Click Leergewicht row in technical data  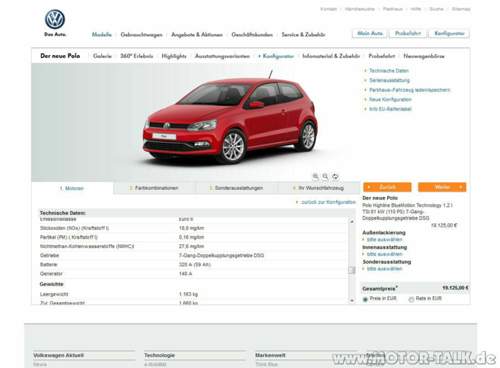[x=193, y=294]
